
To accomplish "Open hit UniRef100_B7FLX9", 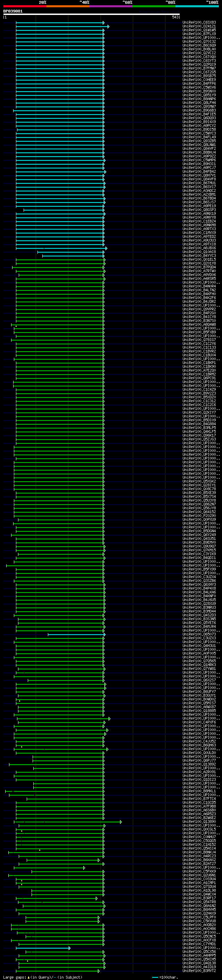I will click(199, 34).
